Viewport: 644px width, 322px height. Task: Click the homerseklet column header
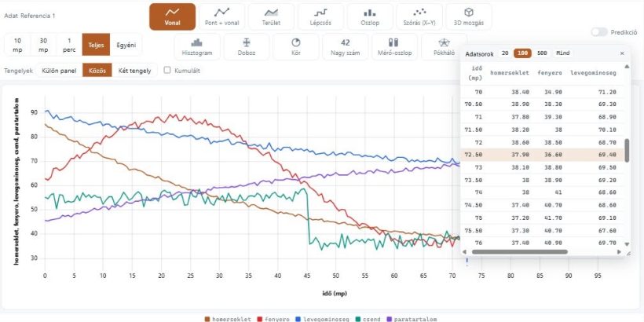point(510,73)
